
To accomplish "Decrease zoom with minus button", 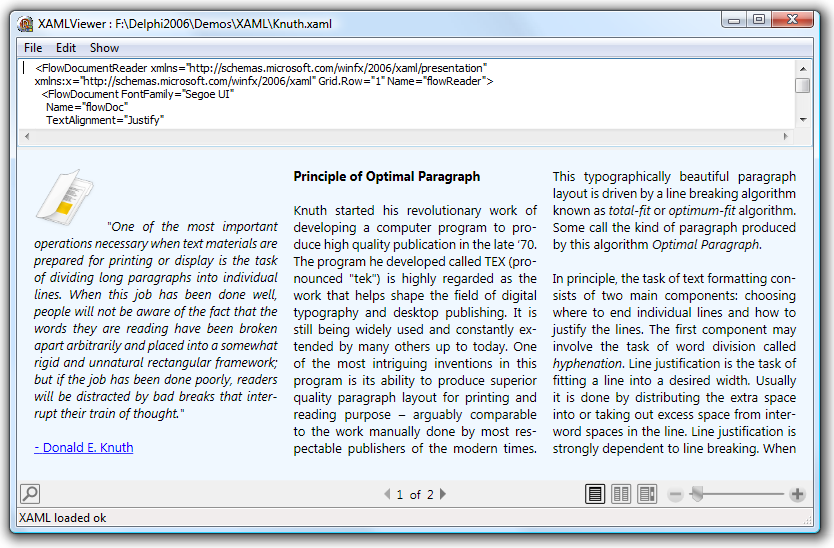I will [x=675, y=495].
